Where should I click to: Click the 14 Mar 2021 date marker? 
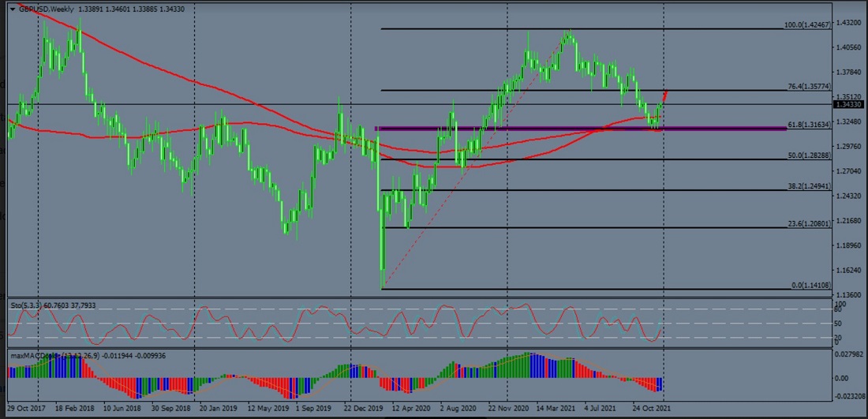(557, 410)
